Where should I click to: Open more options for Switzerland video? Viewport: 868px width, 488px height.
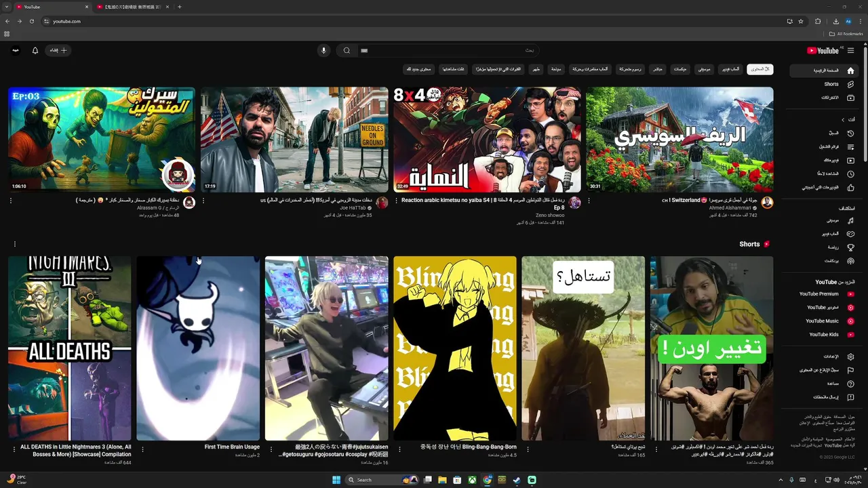[x=589, y=201]
